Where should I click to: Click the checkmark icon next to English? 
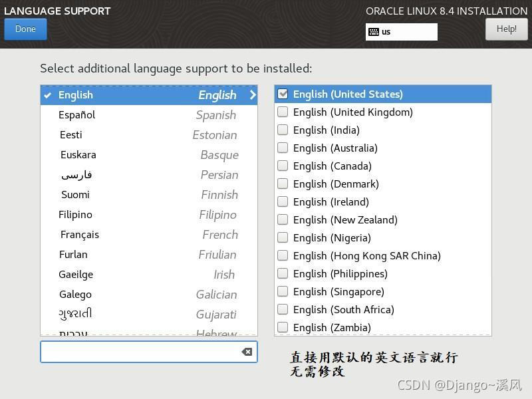pos(48,95)
